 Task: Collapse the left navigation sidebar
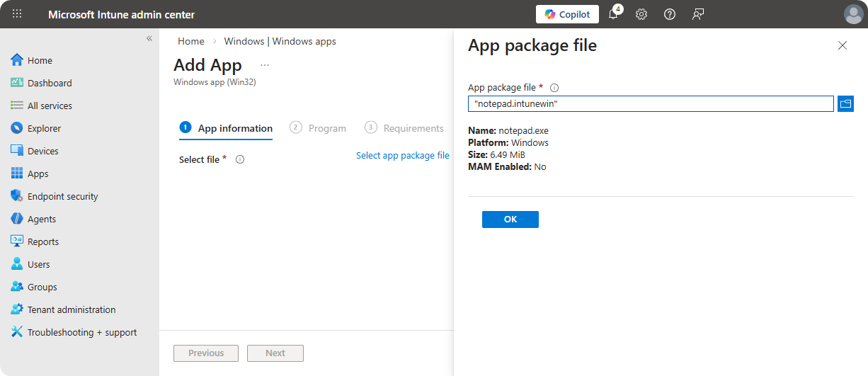tap(149, 38)
